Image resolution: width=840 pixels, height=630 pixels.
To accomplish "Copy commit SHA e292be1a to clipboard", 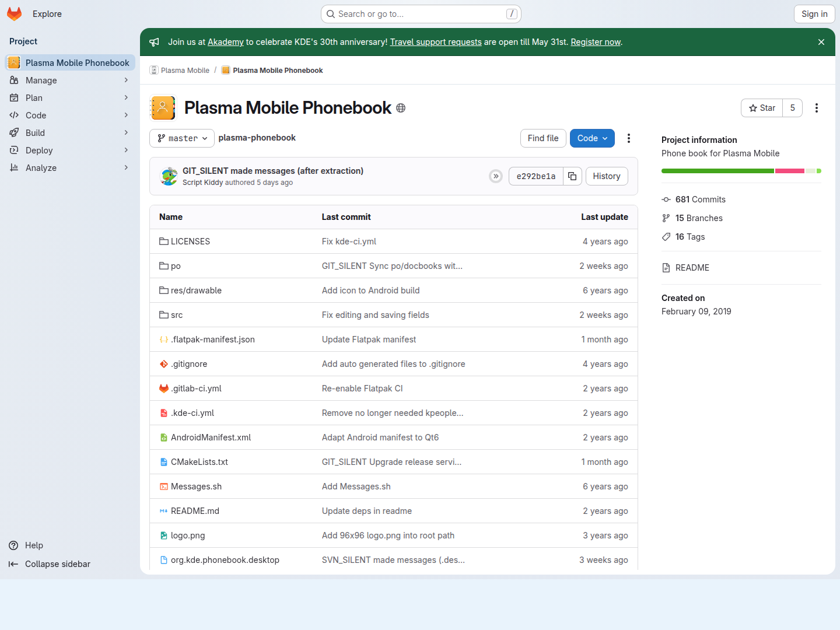I will (x=572, y=176).
